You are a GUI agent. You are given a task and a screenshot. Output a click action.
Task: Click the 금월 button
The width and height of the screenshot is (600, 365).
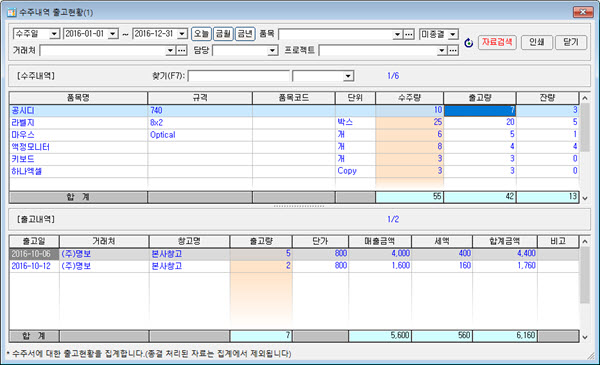click(x=223, y=34)
